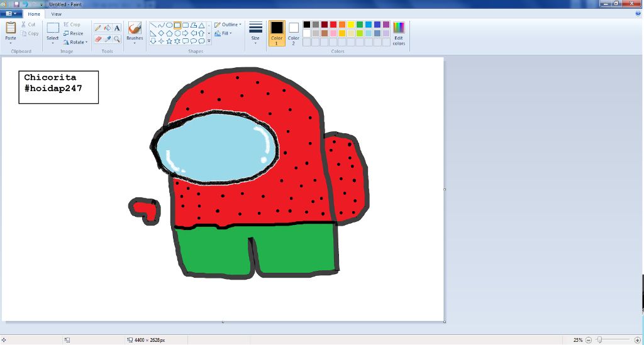Open the shape Fill dropdown
Image resolution: width=644 pixels, height=345 pixels.
point(223,34)
